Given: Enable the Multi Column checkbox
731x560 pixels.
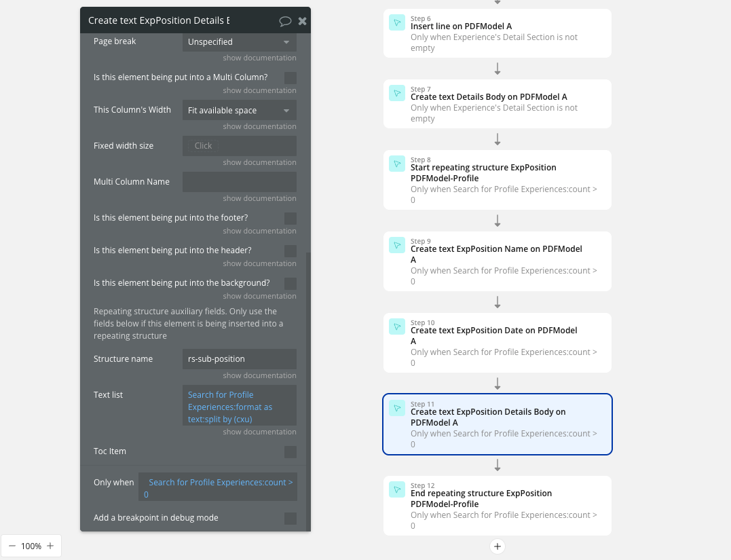Looking at the screenshot, I should coord(290,78).
